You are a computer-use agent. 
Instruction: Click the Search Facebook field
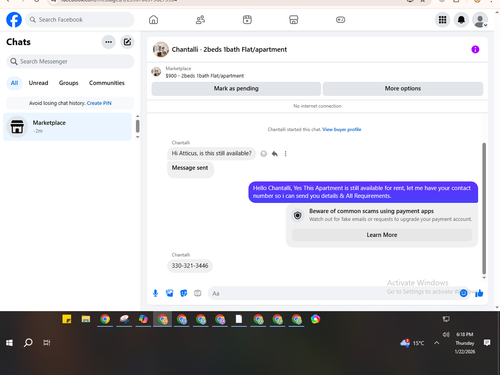tap(80, 20)
